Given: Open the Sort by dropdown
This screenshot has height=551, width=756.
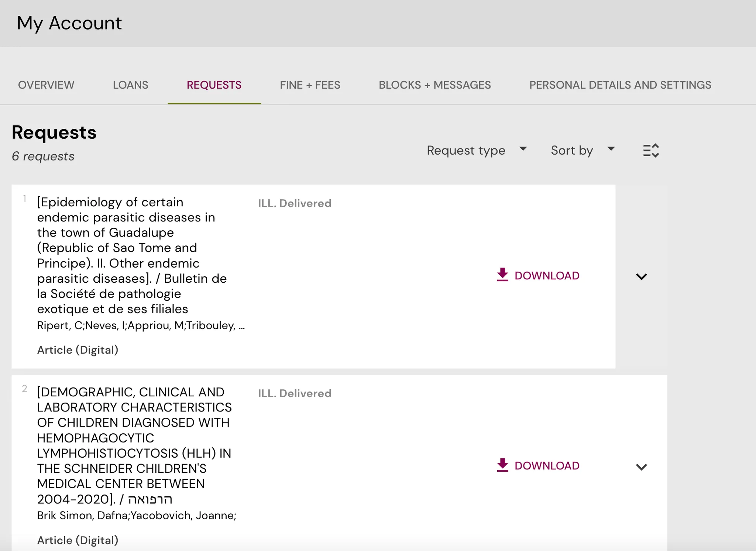Looking at the screenshot, I should pos(583,150).
